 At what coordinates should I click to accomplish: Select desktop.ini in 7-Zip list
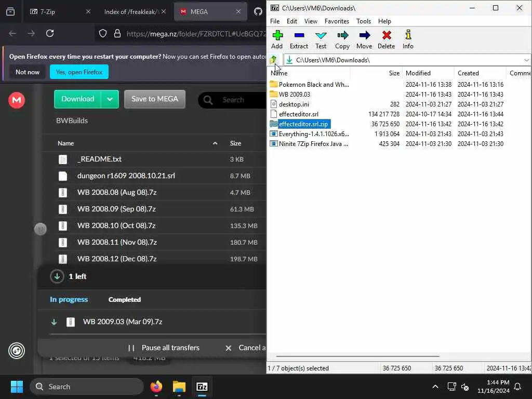290,104
